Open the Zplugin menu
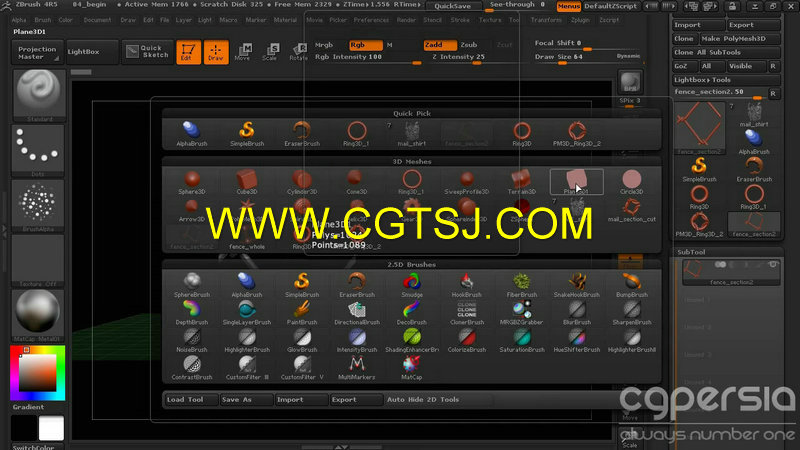The image size is (800, 450). 580,20
